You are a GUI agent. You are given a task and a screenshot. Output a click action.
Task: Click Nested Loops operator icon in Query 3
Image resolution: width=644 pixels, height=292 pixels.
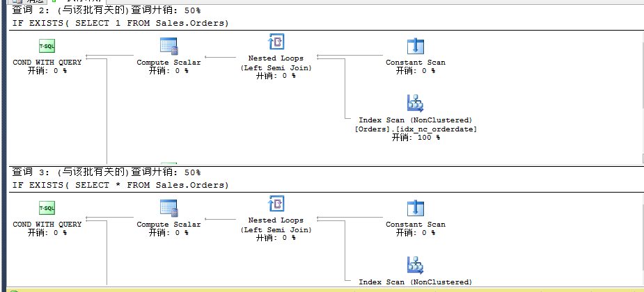[x=276, y=204]
